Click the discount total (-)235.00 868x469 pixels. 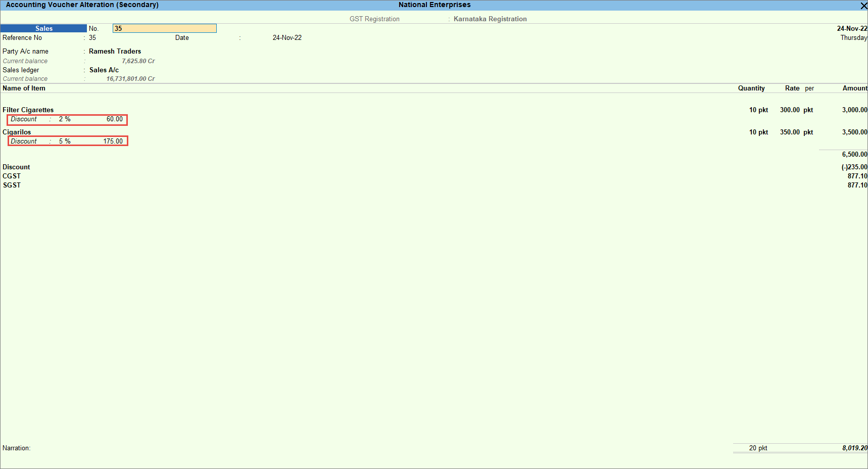[x=854, y=167]
